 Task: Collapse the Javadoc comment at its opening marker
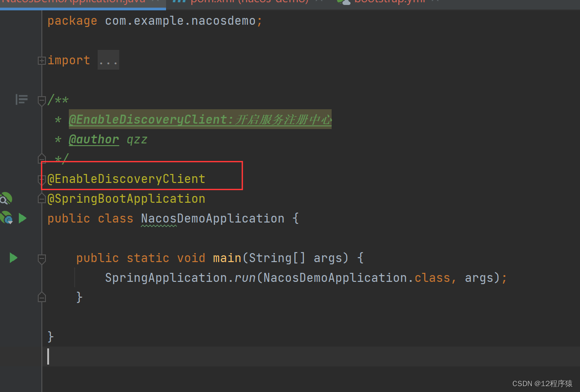pyautogui.click(x=41, y=100)
